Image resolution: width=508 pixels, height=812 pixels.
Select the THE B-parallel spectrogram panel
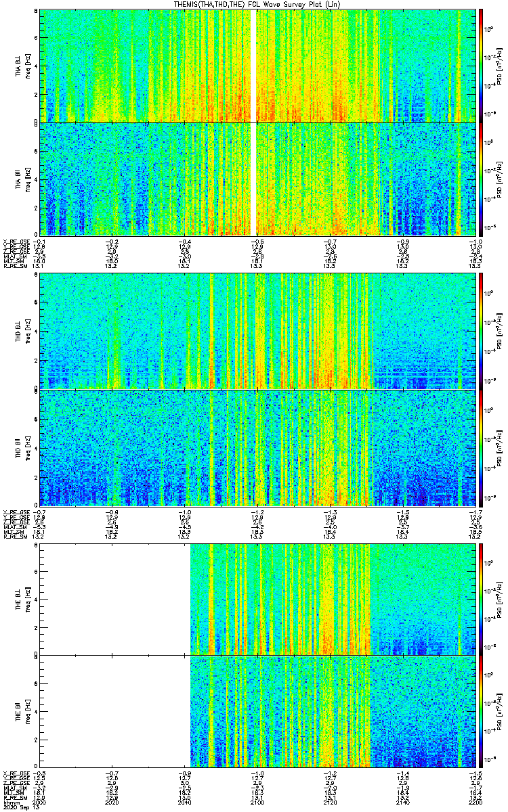pyautogui.click(x=257, y=713)
